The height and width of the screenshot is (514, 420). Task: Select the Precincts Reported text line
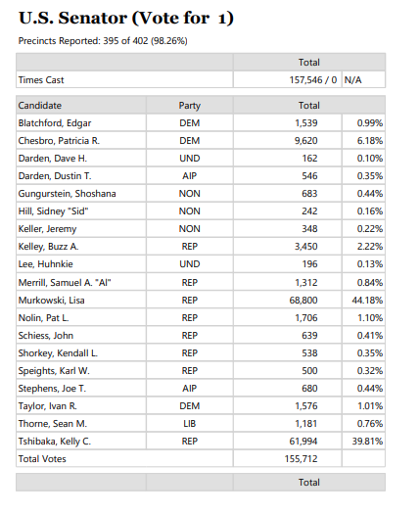[103, 41]
